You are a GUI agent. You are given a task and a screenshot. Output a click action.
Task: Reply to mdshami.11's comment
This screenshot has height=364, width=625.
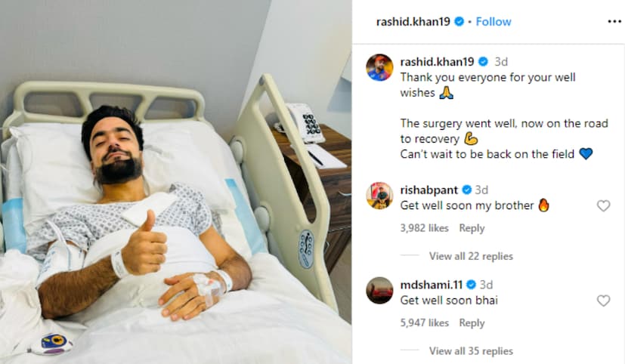pyautogui.click(x=472, y=323)
